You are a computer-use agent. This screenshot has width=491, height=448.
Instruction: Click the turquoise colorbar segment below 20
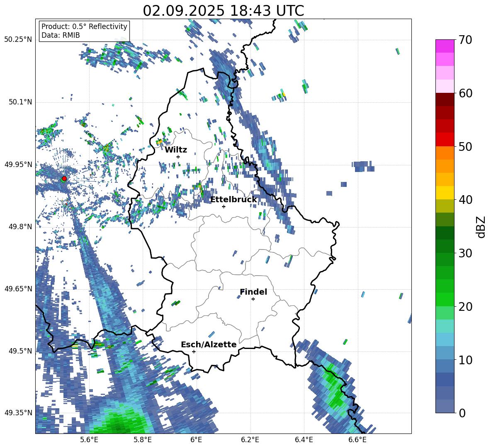tap(445, 326)
